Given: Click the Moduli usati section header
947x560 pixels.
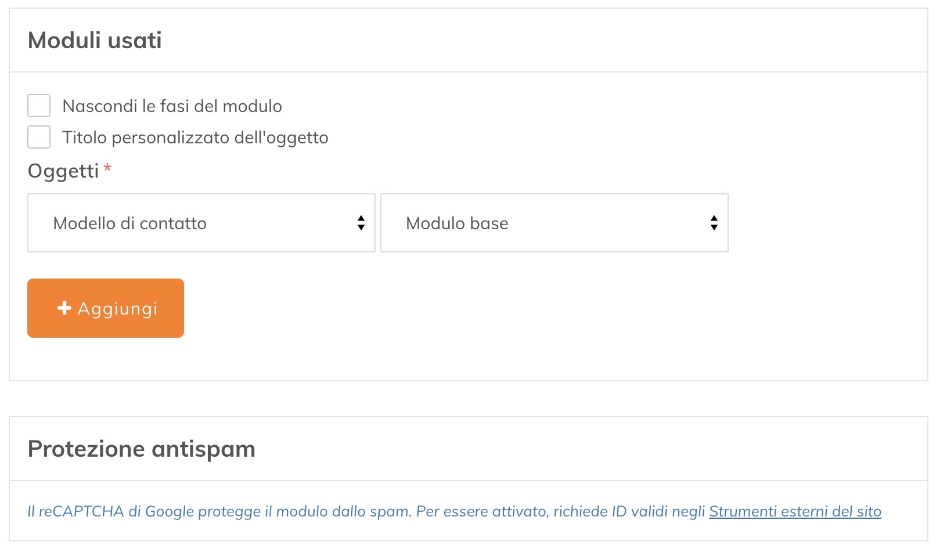Looking at the screenshot, I should coord(95,40).
